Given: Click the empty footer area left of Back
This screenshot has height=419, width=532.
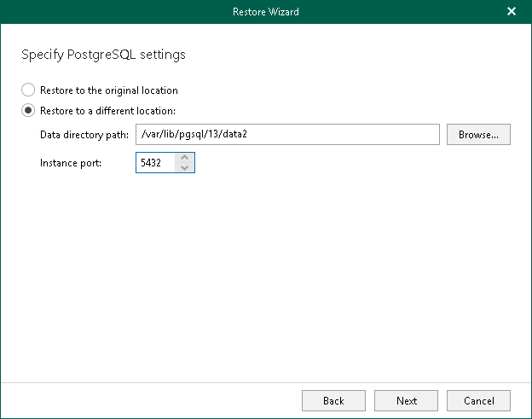Looking at the screenshot, I should (153, 400).
